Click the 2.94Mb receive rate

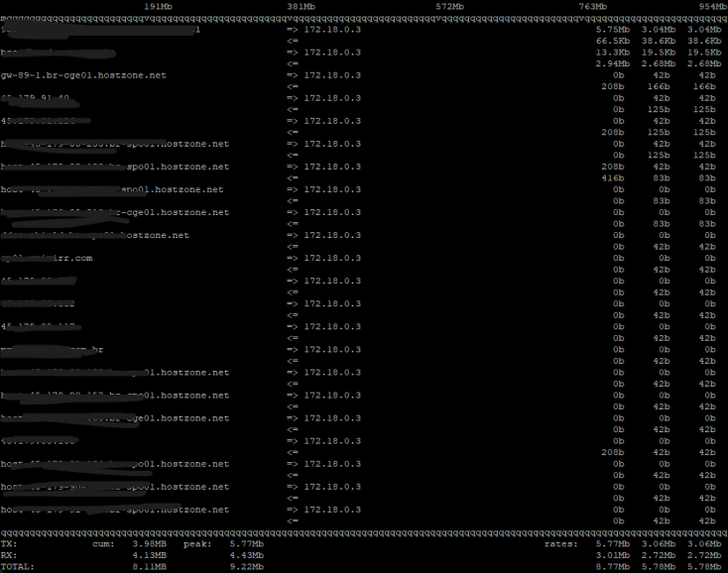click(613, 63)
